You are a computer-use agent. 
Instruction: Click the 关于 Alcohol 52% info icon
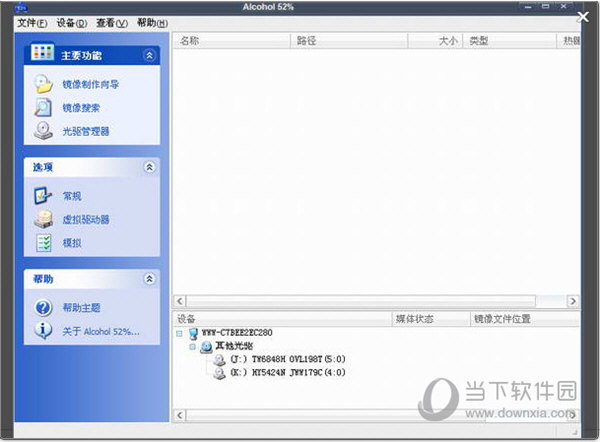click(43, 331)
